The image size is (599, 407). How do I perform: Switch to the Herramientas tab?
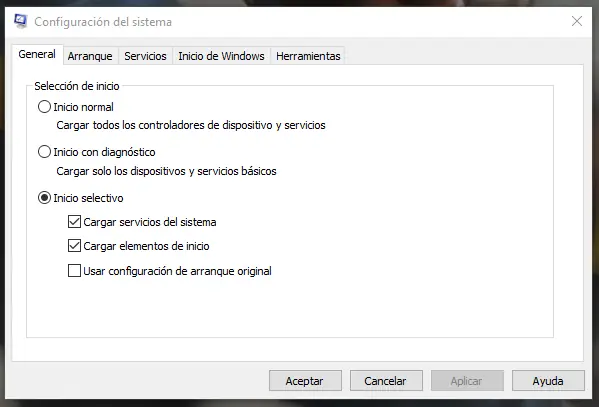click(x=308, y=56)
